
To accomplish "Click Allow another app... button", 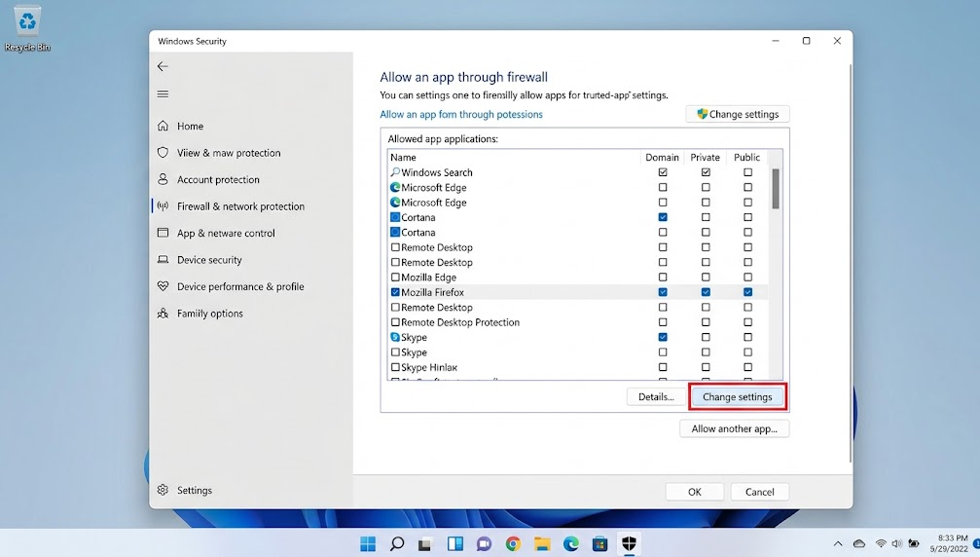I will (x=735, y=428).
